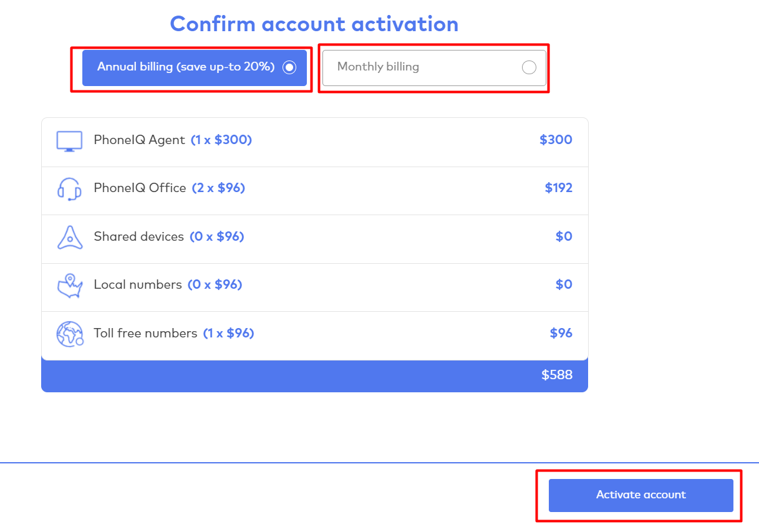Image resolution: width=759 pixels, height=532 pixels.
Task: Click the Confirm account activation heading
Action: 314,24
